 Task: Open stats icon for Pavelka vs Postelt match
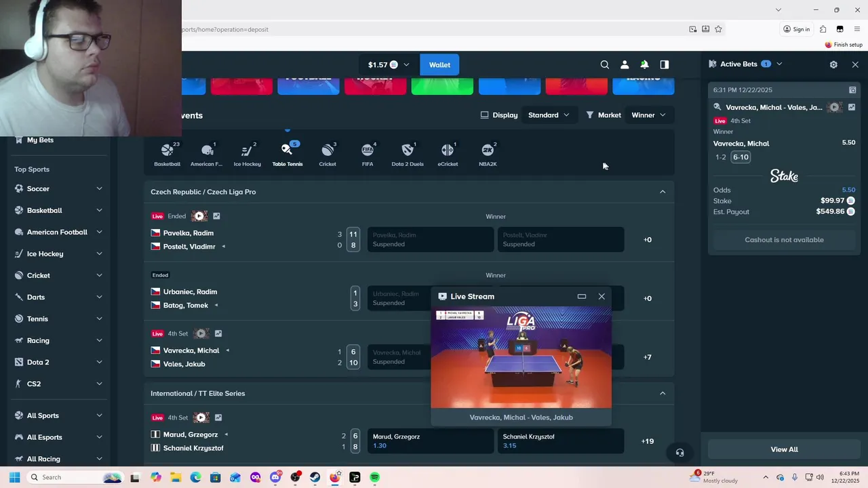click(216, 216)
